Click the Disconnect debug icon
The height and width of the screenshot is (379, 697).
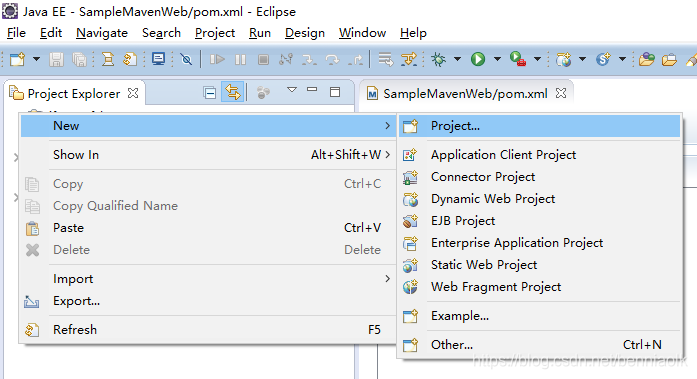coord(286,59)
